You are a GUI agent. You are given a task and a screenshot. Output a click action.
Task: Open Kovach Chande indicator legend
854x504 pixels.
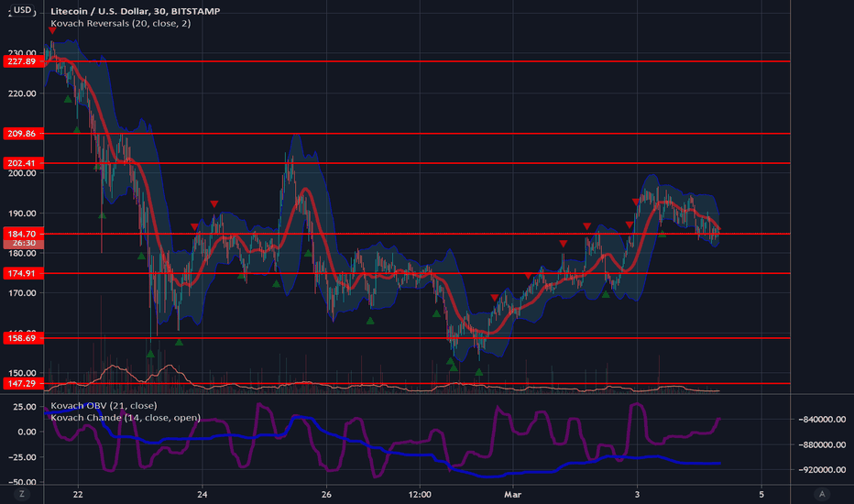click(x=126, y=417)
